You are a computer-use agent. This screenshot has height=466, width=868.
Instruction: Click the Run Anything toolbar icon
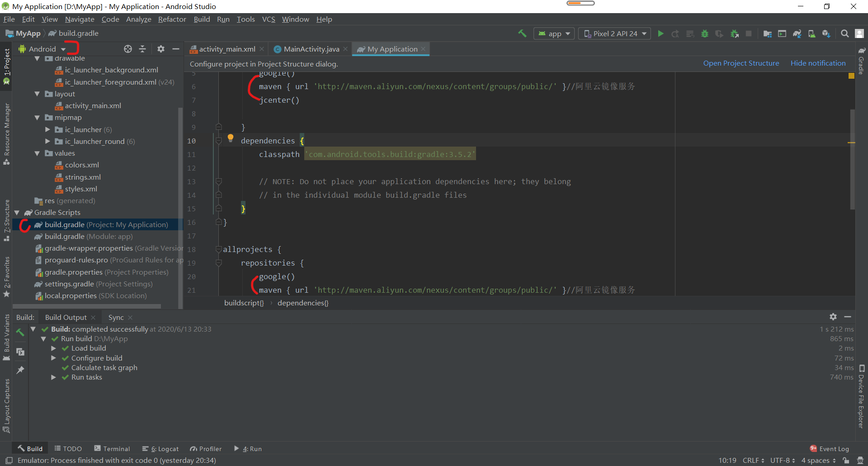(782, 33)
